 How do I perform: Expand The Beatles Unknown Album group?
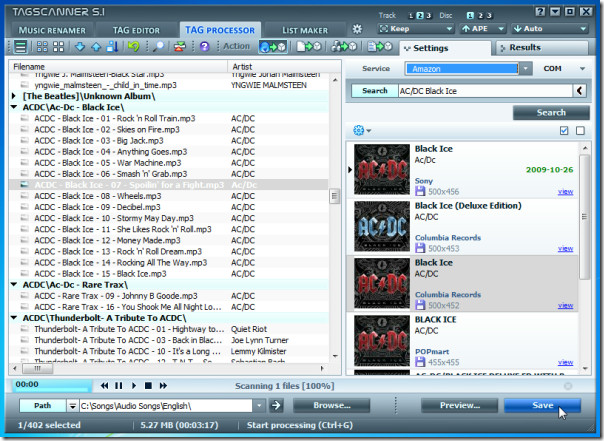(x=14, y=96)
